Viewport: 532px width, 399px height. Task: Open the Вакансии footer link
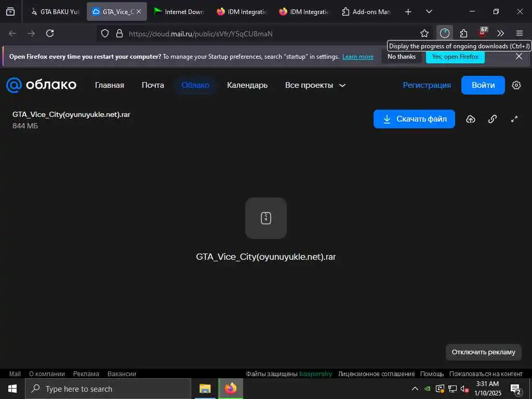[122, 374]
